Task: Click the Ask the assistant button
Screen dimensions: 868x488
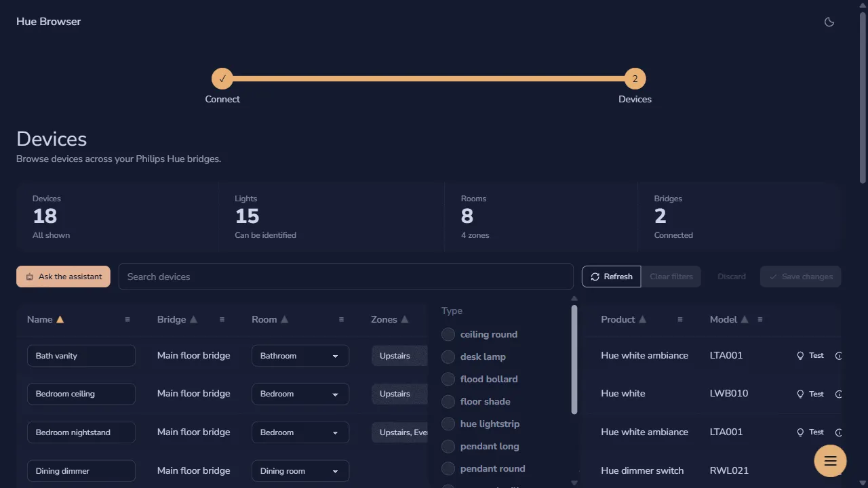Action: pos(63,277)
